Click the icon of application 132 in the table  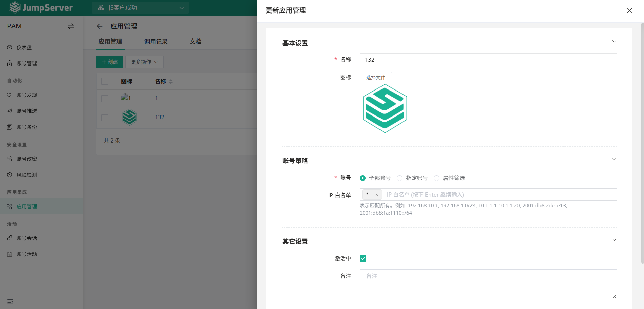pos(129,117)
